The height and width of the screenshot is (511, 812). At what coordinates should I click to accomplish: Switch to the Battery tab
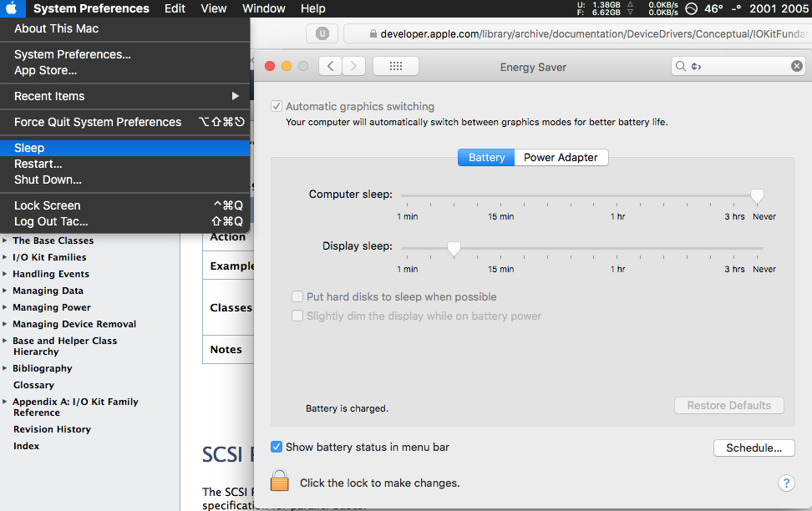pos(486,157)
